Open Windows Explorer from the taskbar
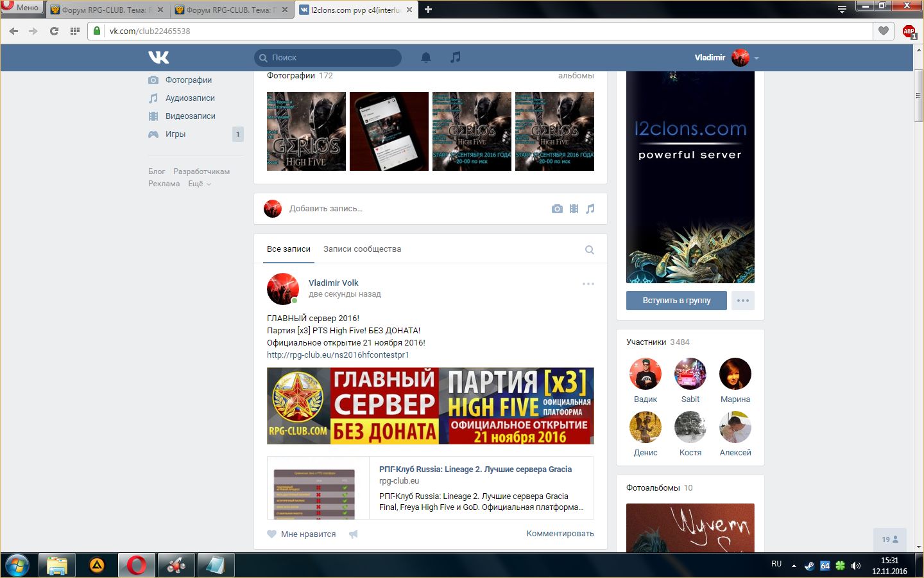Screen dimensions: 924x578 click(x=57, y=565)
